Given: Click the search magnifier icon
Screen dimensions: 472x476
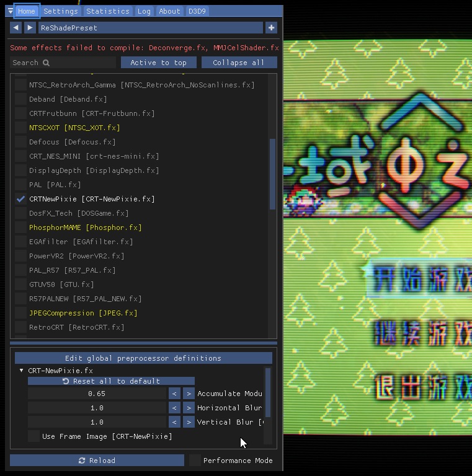Looking at the screenshot, I should (46, 63).
